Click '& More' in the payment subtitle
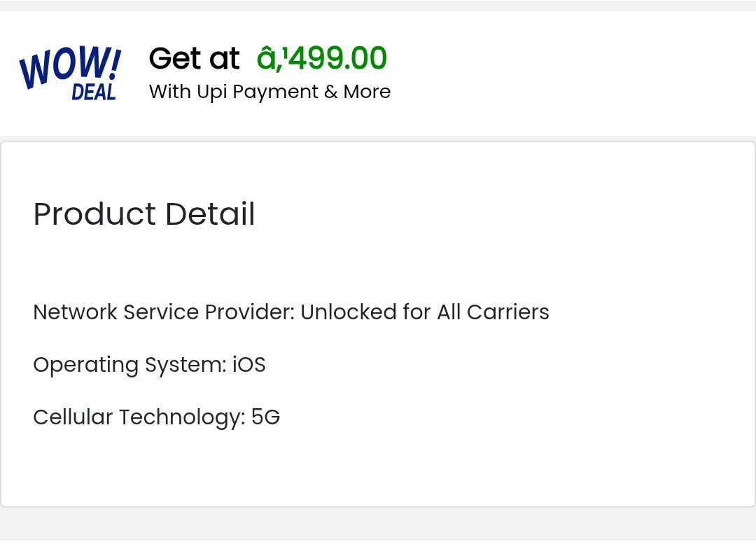Image resolution: width=756 pixels, height=549 pixels. pos(358,92)
